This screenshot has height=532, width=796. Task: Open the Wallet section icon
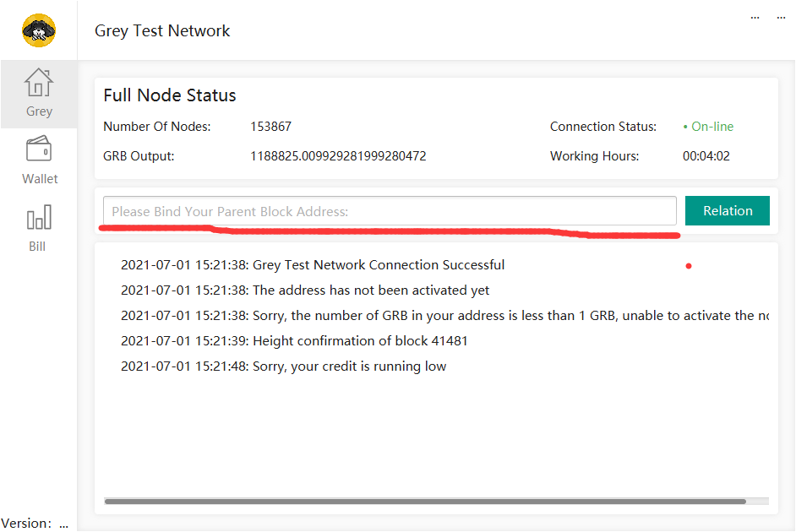coord(40,150)
